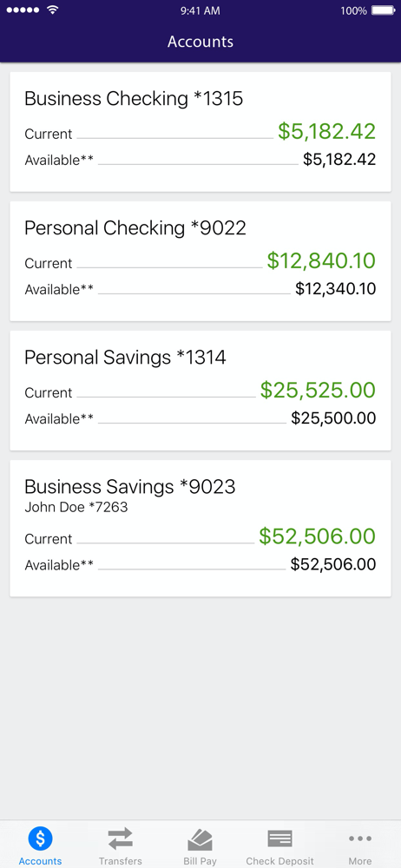This screenshot has width=401, height=868.
Task: Click the $5,182.42 current balance
Action: click(326, 131)
